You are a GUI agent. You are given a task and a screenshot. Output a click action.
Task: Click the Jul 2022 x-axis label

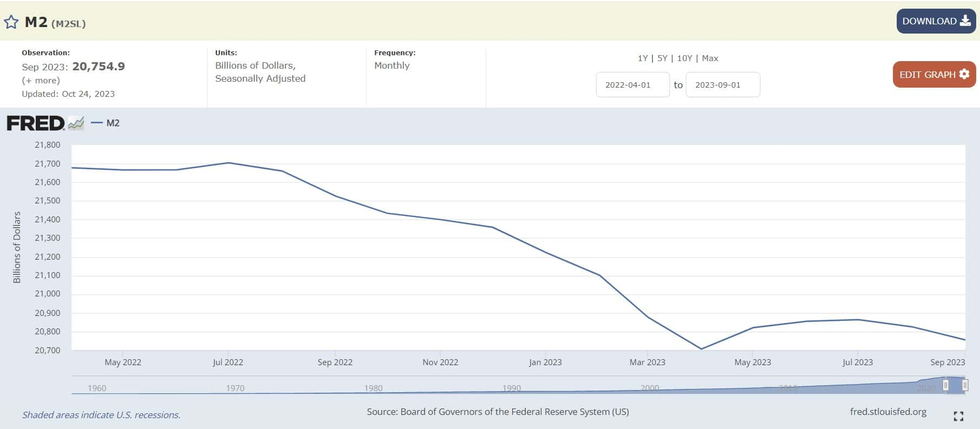tap(228, 362)
